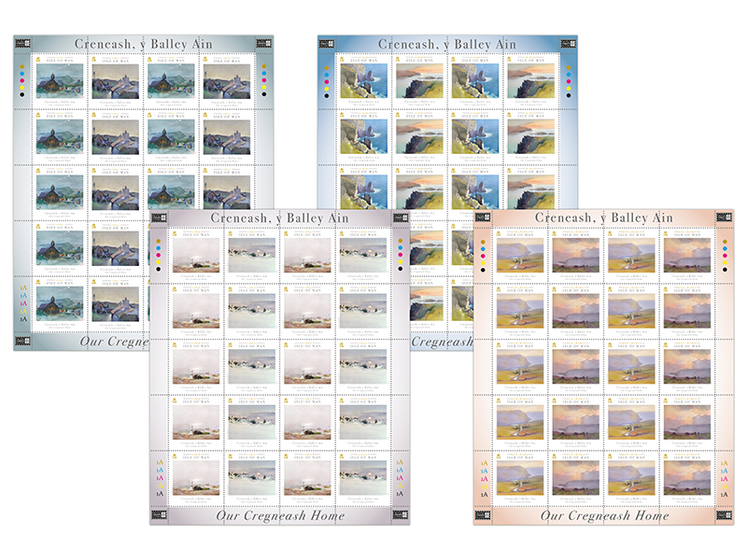Pick the black dot in blue sheet's left margin
Screen dimensions: 747x560
click(326, 96)
